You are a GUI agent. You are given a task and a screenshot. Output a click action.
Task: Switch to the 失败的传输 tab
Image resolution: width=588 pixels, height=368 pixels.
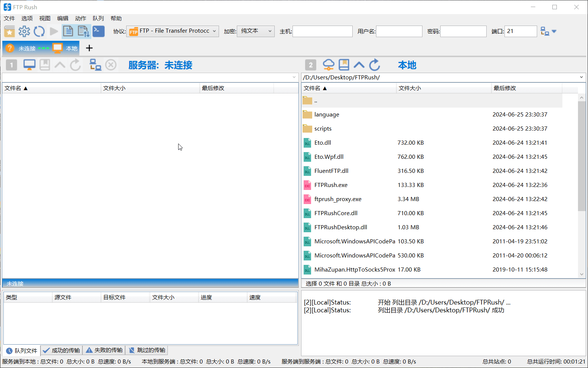pos(104,350)
